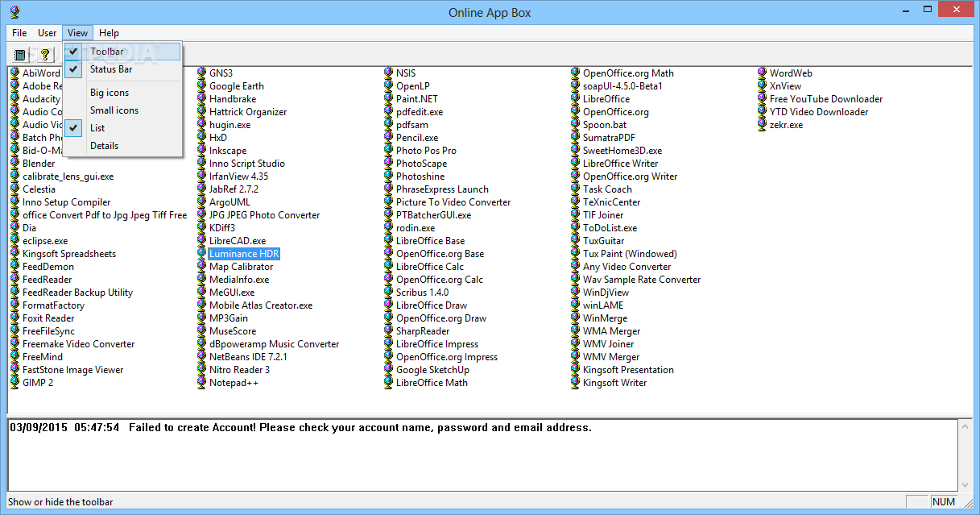
Task: Click the Paint.NET globe icon
Action: coord(389,99)
